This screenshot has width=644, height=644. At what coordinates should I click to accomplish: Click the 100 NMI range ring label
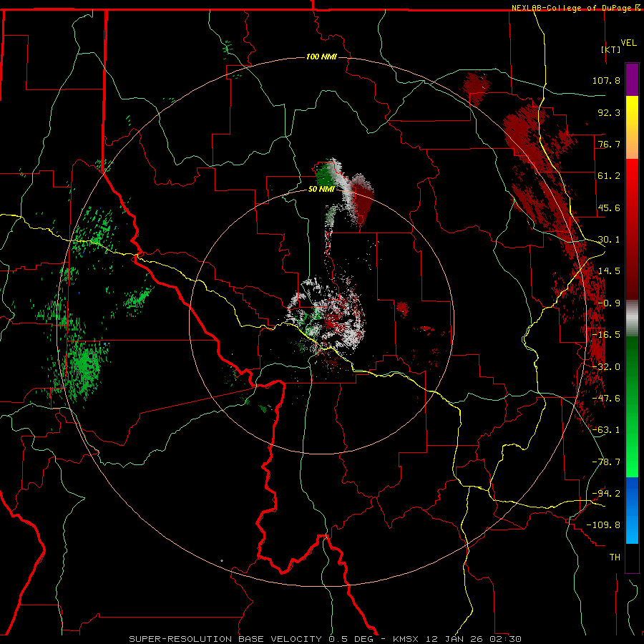[x=321, y=57]
